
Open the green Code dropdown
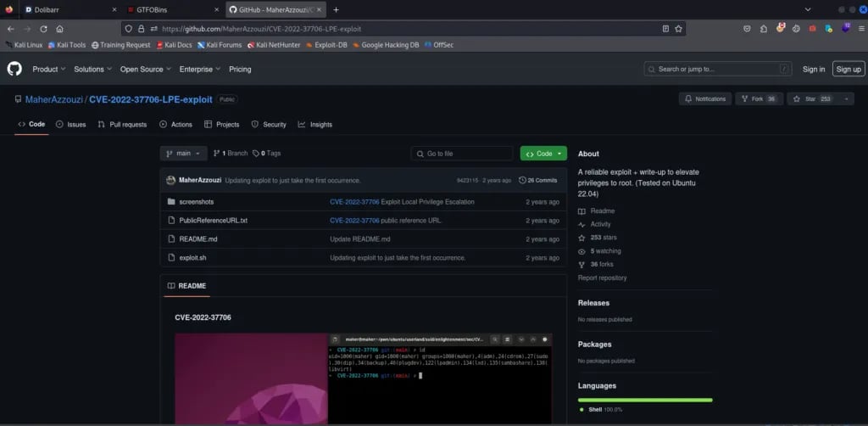pos(543,154)
